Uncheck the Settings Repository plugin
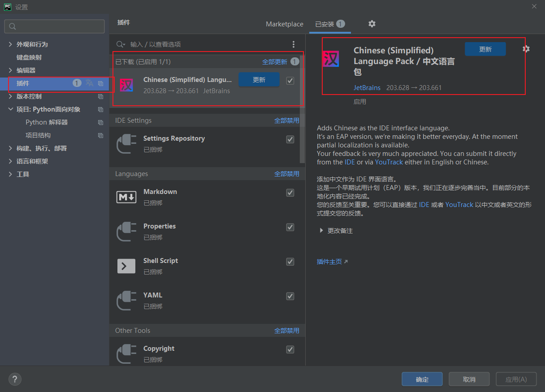Viewport: 545px width, 392px height. coord(290,139)
